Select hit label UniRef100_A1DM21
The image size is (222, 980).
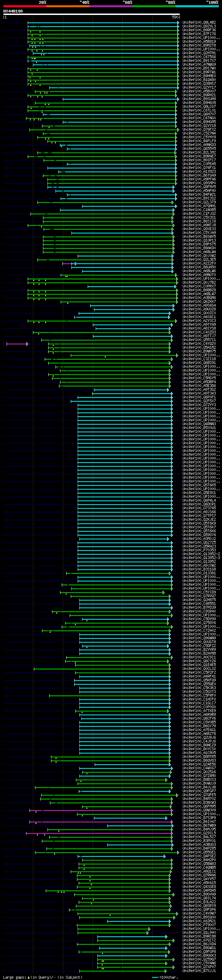(x=199, y=921)
